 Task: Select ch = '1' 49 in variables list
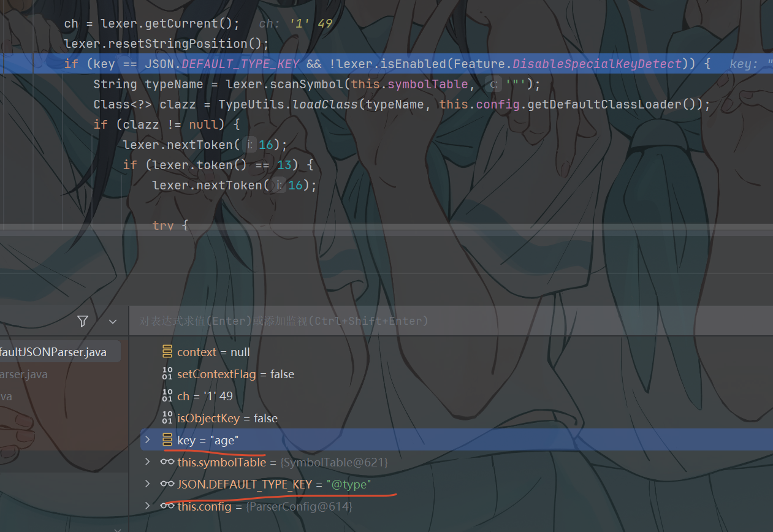[x=457, y=396]
